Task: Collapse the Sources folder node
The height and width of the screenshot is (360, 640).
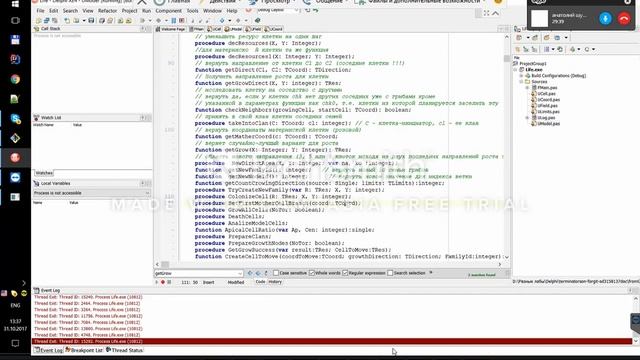Action: click(521, 82)
